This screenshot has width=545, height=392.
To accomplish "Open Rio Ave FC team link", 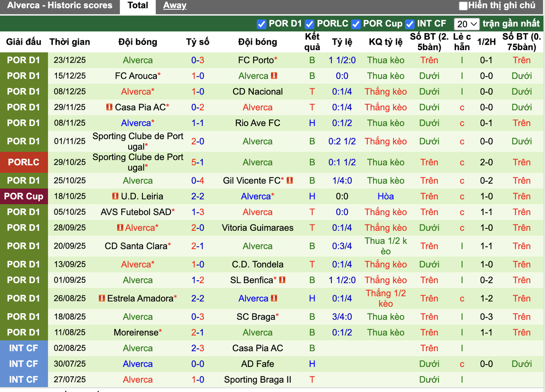I will point(258,123).
